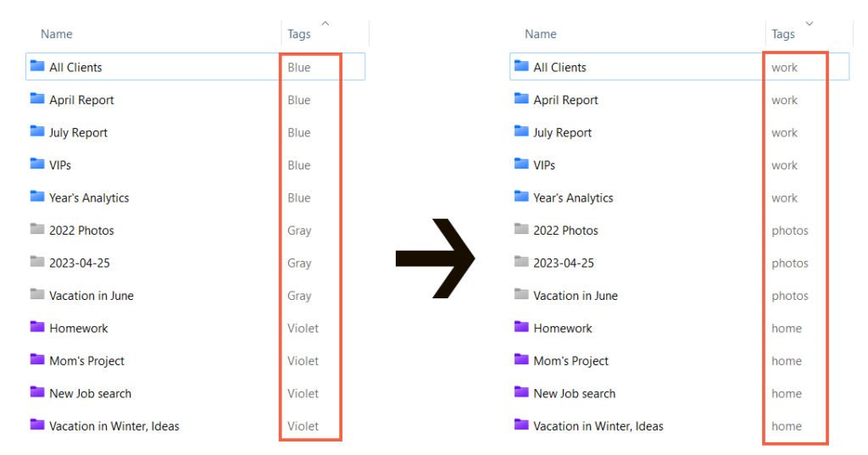Click the blue folder icon beside All Clients in the left list

(36, 66)
